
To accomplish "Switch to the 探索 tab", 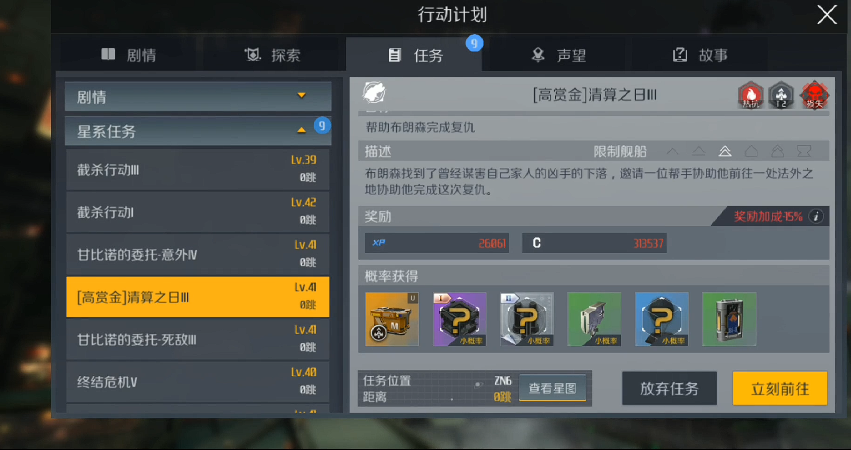I will [x=272, y=55].
